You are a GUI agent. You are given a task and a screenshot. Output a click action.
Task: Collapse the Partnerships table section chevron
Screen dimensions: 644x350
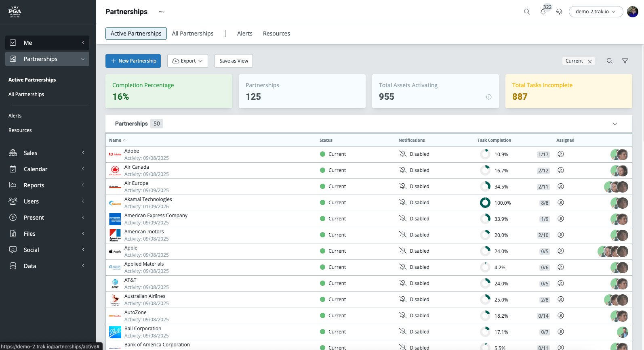(x=615, y=124)
